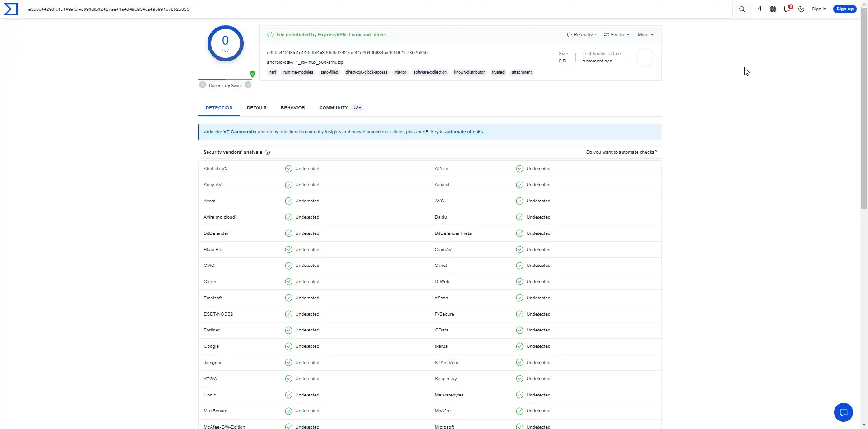Select the direct-cpu-clock-access tag
Viewport: 868px width, 429px height.
click(x=366, y=72)
